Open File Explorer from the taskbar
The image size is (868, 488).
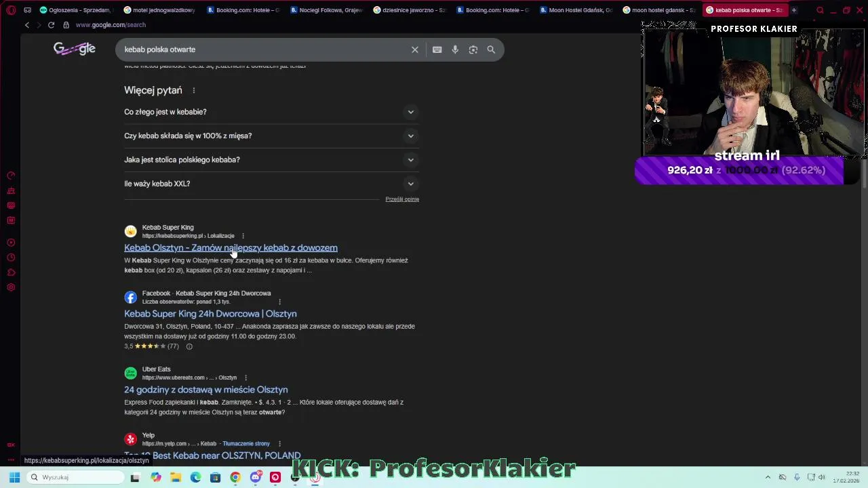pos(176,477)
